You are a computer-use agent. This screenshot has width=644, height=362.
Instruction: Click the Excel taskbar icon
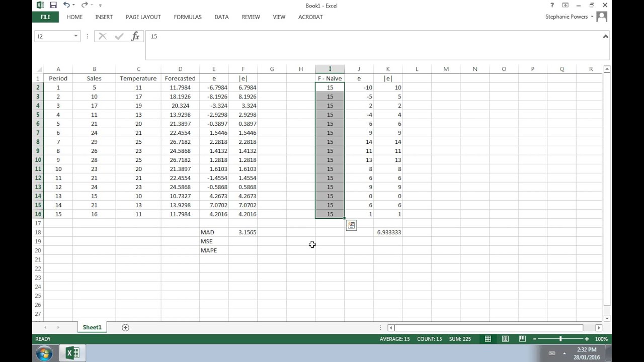coord(73,353)
